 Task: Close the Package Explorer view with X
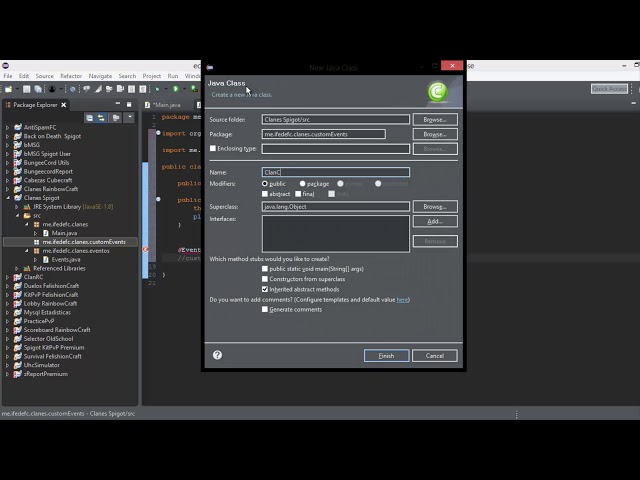(x=64, y=105)
